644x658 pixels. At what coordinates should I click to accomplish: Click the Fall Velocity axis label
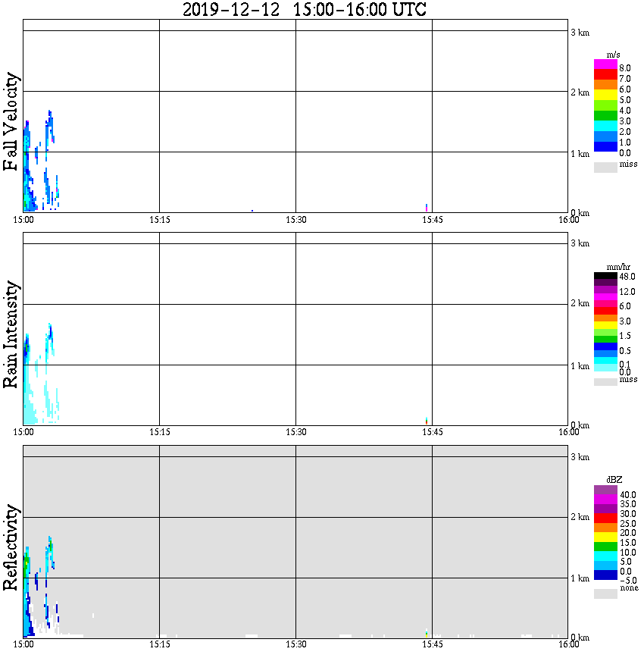[x=11, y=121]
